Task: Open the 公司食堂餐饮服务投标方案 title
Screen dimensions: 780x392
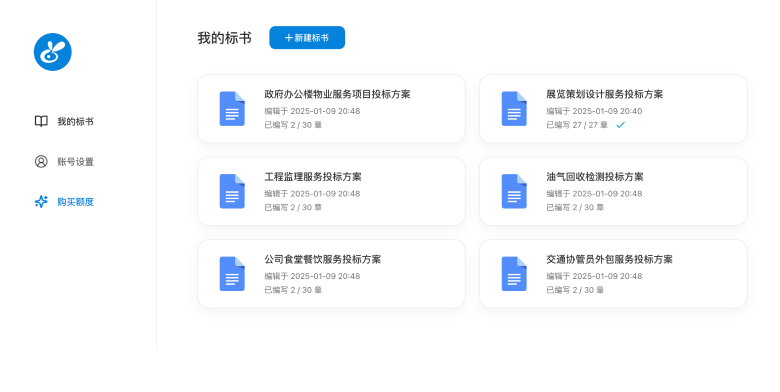Action: coord(323,260)
